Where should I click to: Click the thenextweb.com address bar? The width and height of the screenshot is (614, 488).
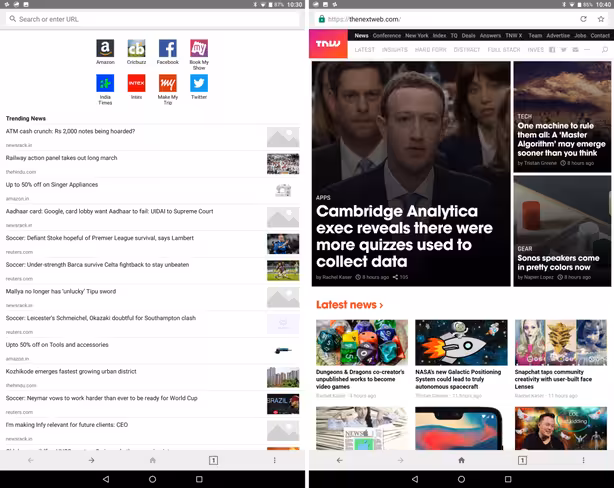(446, 19)
